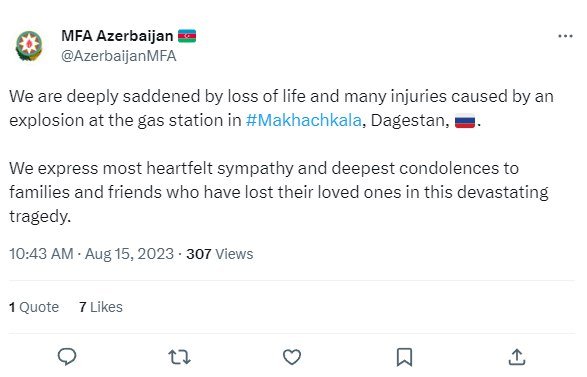This screenshot has height=377, width=587.
Task: Click the Aug 15, 2023 date
Action: (130, 254)
